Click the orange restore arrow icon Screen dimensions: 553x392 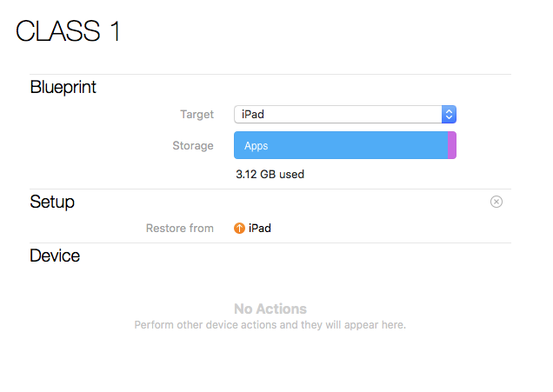click(240, 229)
